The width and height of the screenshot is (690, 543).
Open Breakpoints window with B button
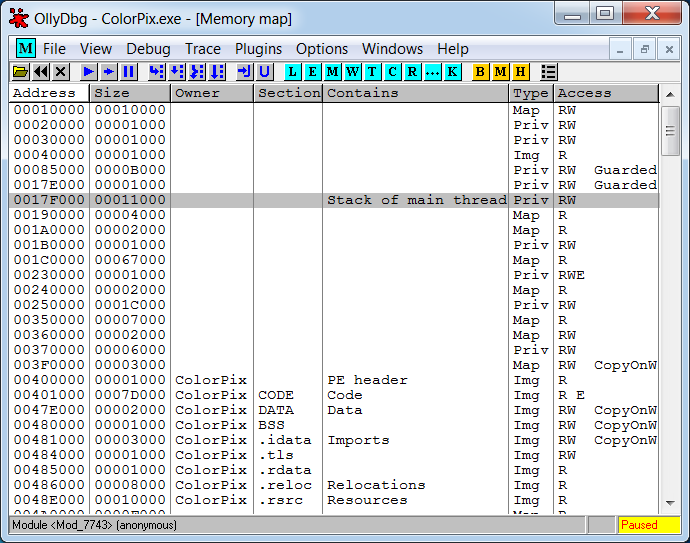(480, 72)
